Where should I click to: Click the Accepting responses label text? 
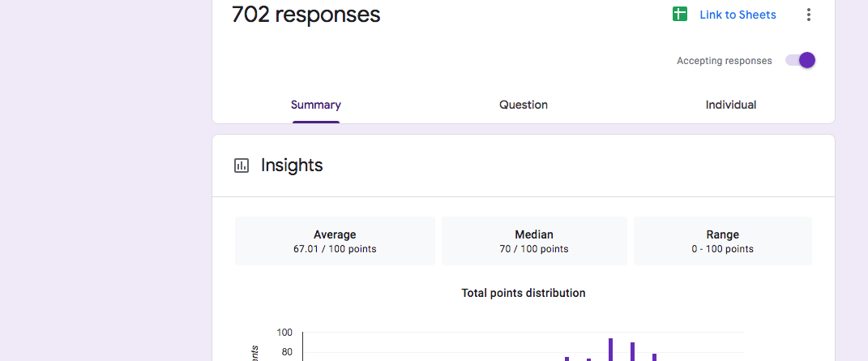tap(724, 61)
